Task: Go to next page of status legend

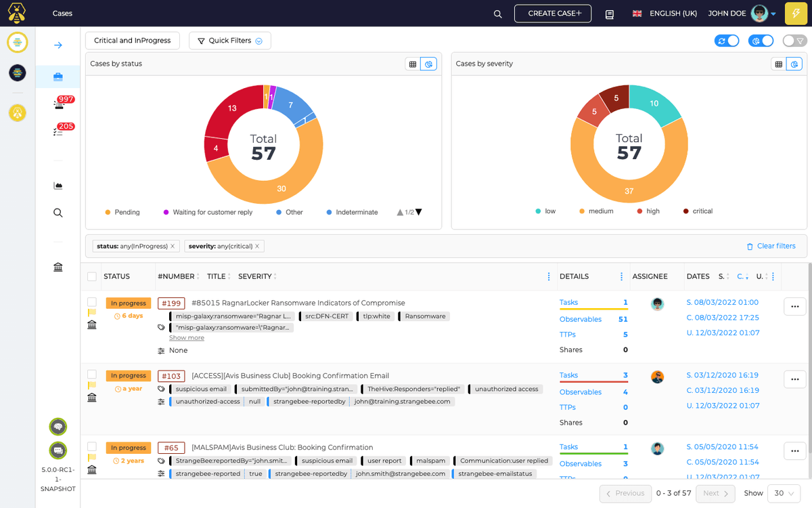Action: click(x=419, y=212)
